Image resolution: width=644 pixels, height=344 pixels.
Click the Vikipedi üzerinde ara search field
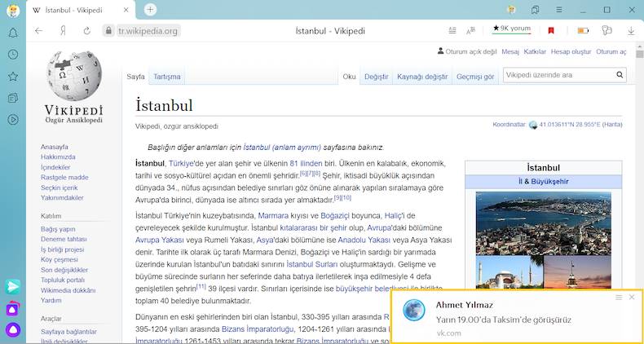coord(558,75)
